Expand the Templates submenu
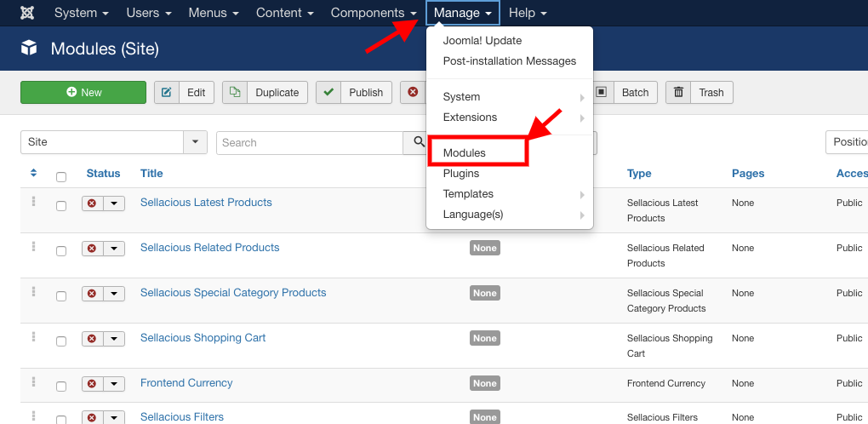Viewport: 868px width, 424px height. coord(509,194)
